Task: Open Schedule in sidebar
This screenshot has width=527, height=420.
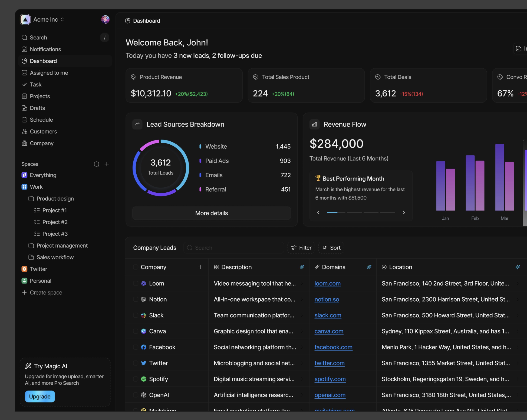Action: [x=65, y=120]
